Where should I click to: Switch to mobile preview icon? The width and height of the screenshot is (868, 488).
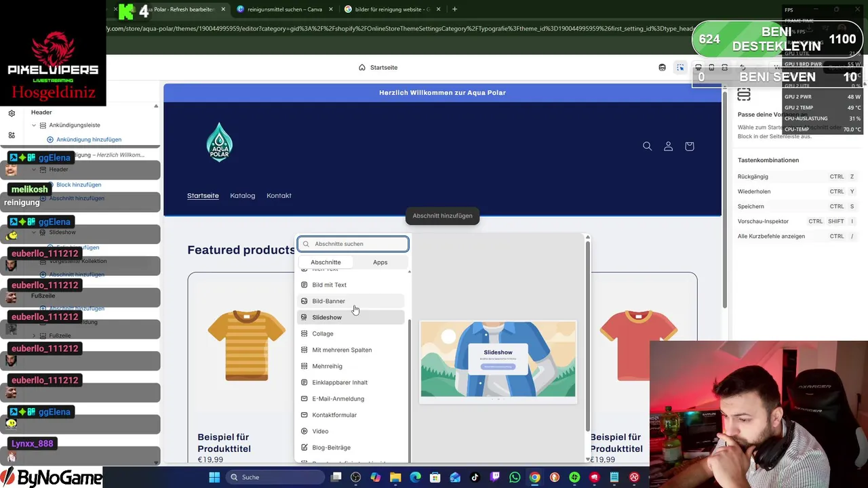[711, 67]
